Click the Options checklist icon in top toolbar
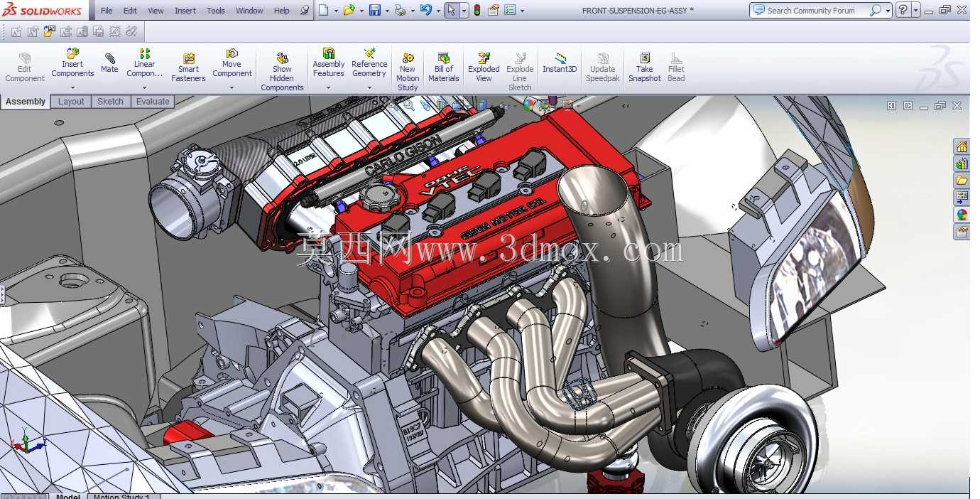 tap(509, 10)
